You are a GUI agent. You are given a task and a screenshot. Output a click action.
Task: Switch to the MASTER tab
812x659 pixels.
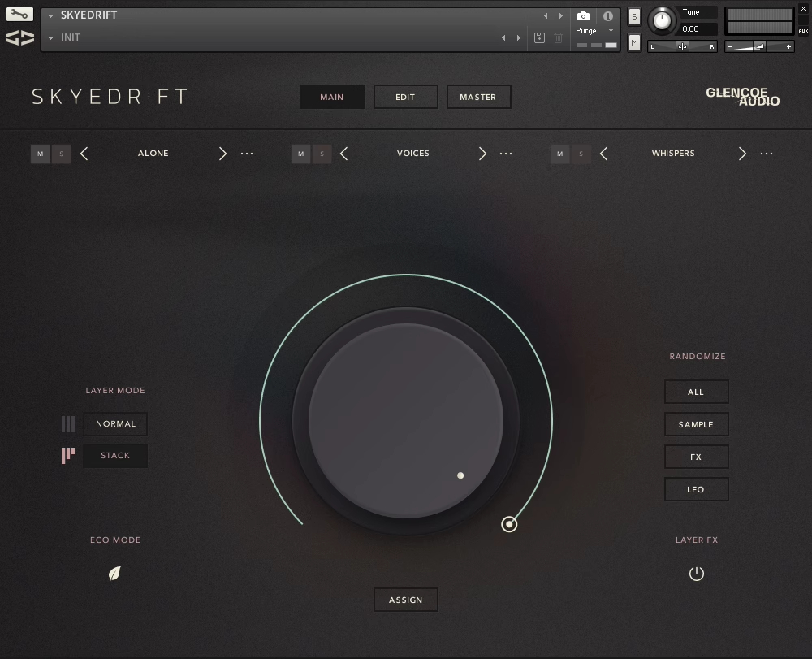[478, 97]
